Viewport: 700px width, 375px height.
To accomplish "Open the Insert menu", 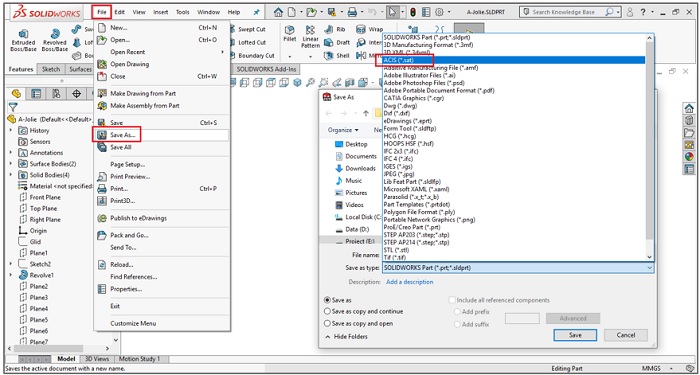I will click(x=161, y=12).
